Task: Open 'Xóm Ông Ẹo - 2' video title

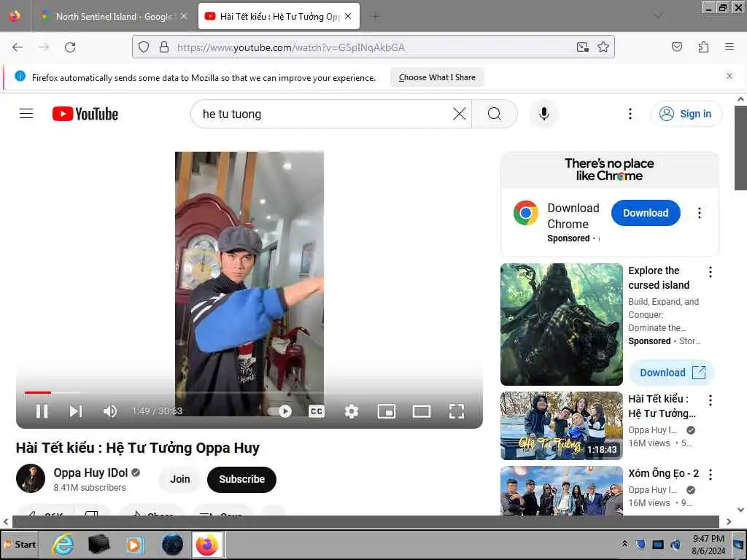Action: click(663, 473)
